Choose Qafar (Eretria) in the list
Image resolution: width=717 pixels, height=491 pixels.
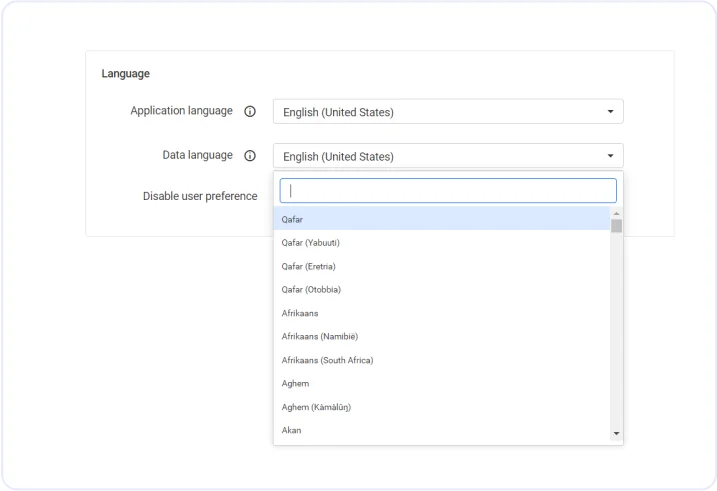[442, 266]
